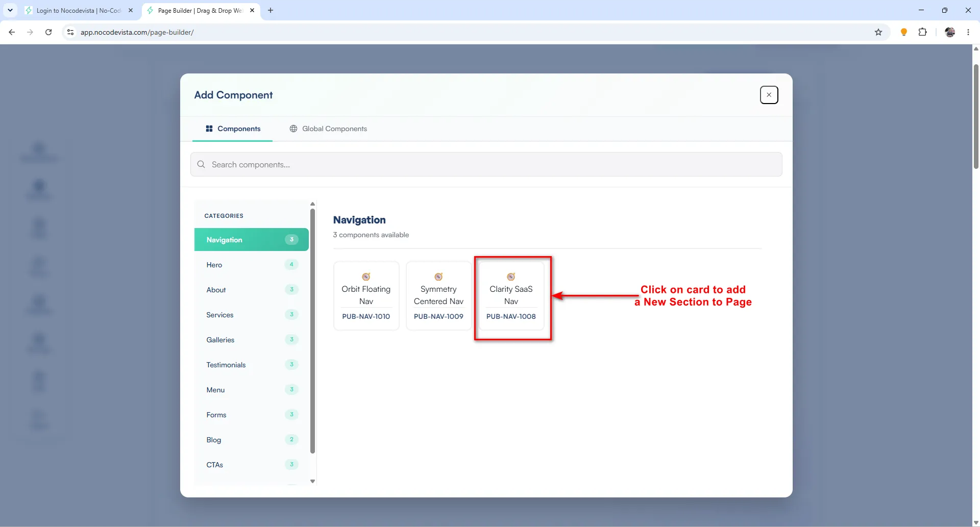Choose the Testimonials category
Screen dimensions: 980x527
(x=251, y=365)
